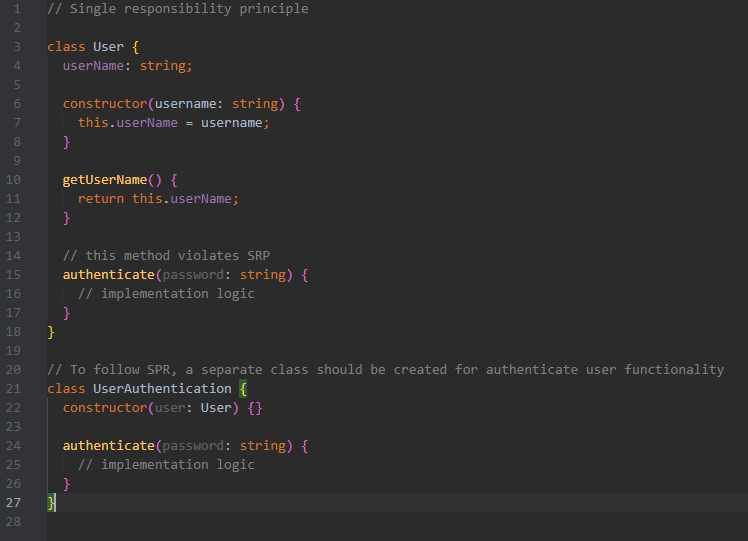Click the comment 'Single responsibility principle'
The width and height of the screenshot is (748, 541).
click(x=177, y=9)
